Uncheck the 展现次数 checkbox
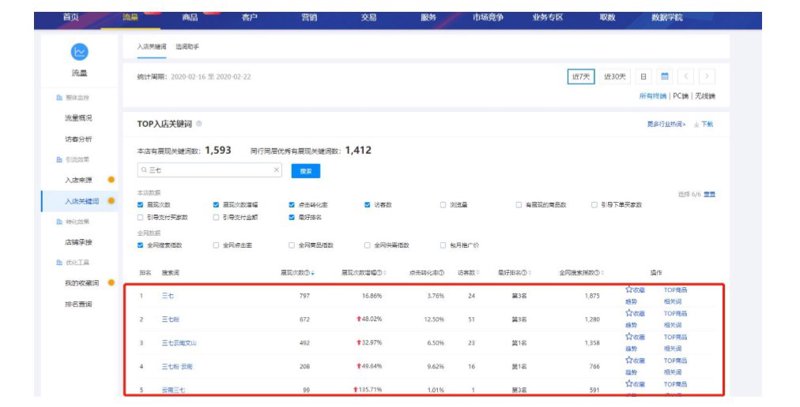This screenshot has width=800, height=407. click(x=140, y=205)
